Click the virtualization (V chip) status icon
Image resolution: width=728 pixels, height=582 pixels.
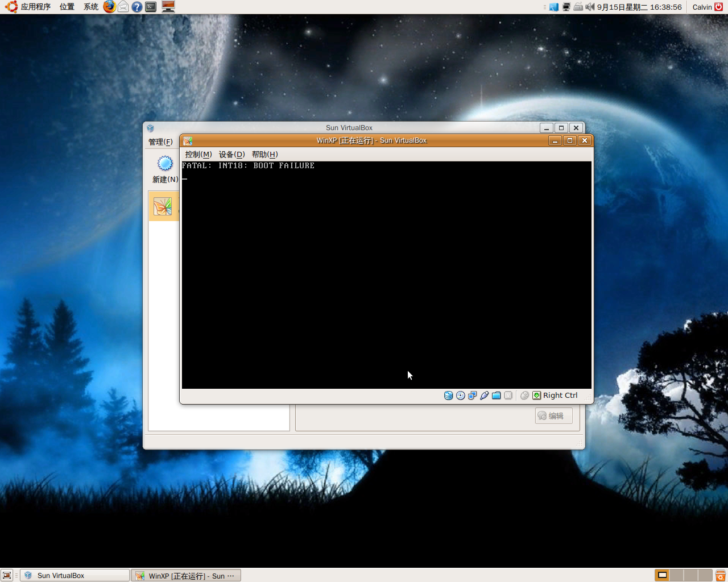508,396
